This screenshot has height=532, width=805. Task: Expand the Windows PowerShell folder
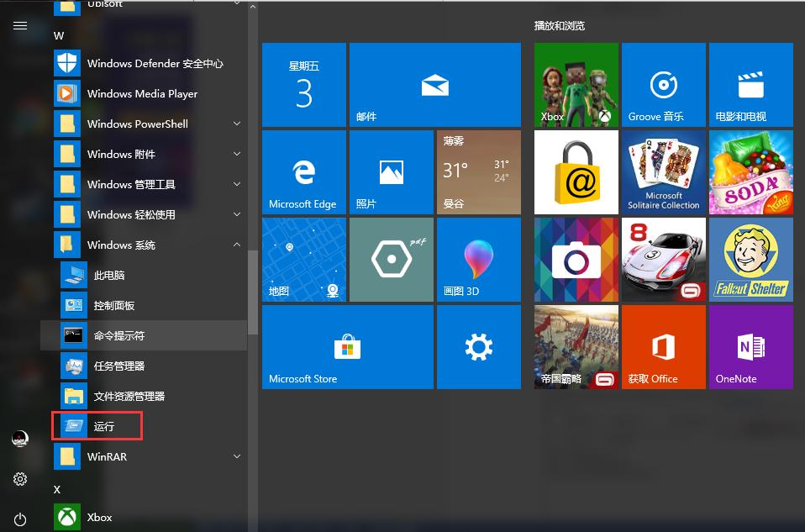(237, 124)
